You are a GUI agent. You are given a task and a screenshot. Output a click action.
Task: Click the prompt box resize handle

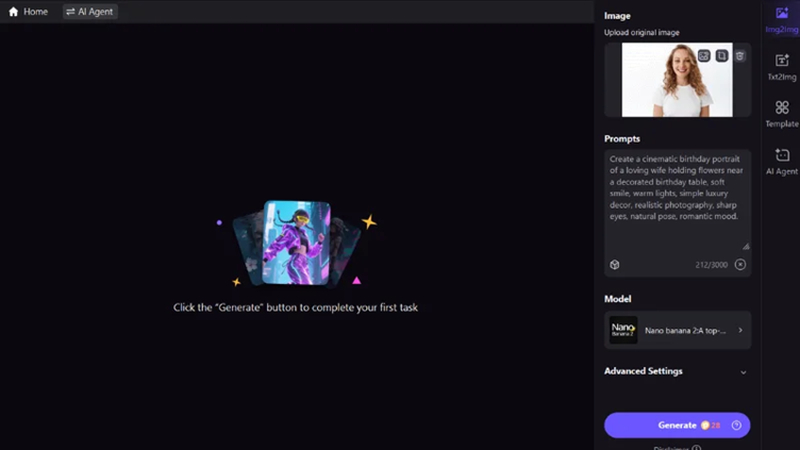(x=746, y=246)
